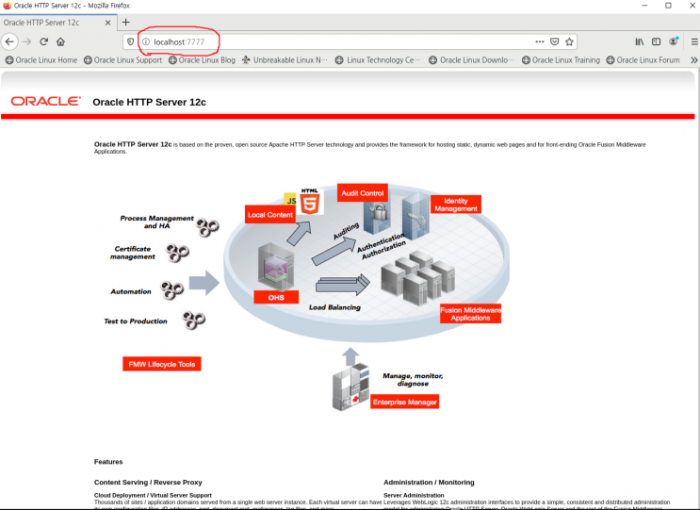The height and width of the screenshot is (510, 700).
Task: Click the padlock auditing server icon
Action: pos(376,217)
